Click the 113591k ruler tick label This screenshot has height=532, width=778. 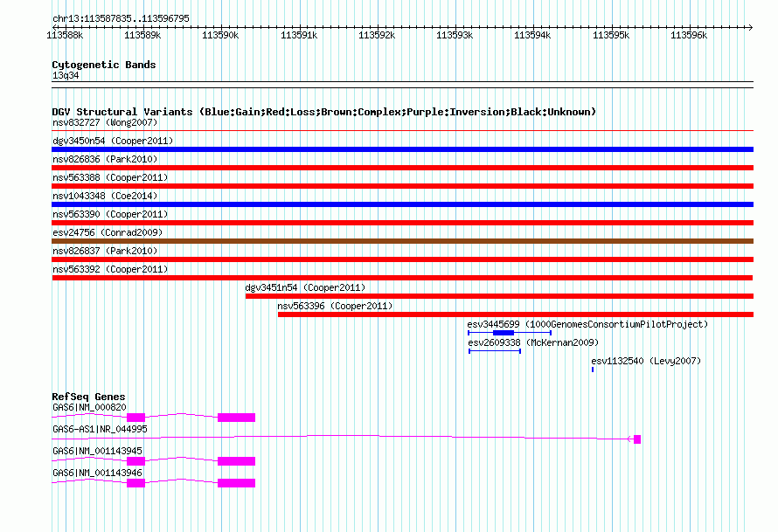[299, 35]
